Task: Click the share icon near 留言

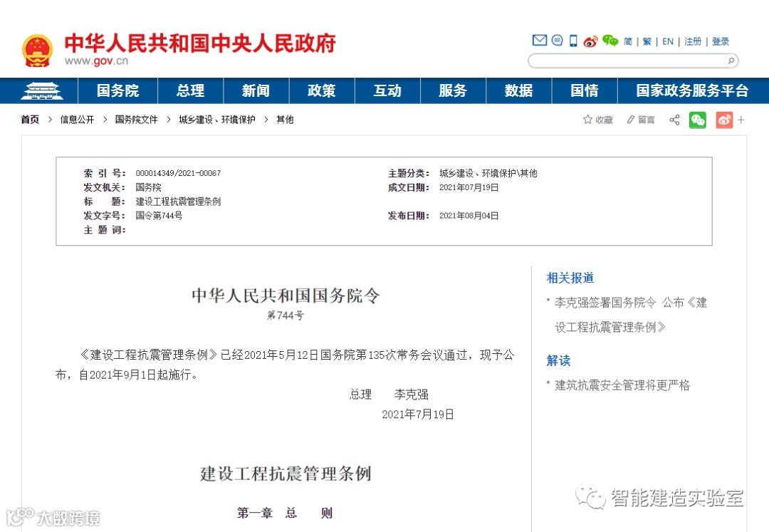Action: point(675,120)
